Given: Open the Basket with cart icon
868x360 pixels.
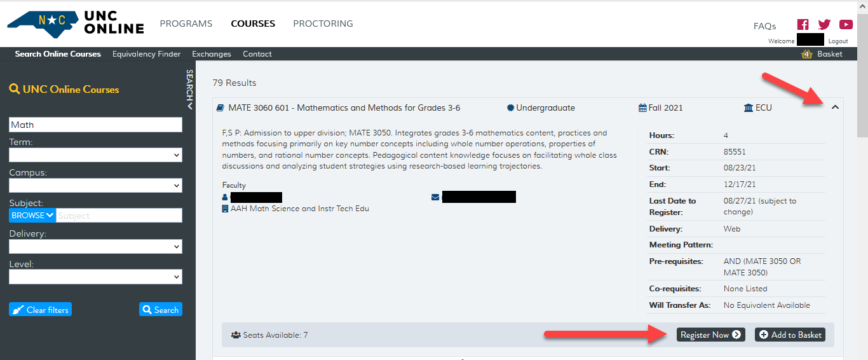Looking at the screenshot, I should [x=822, y=54].
